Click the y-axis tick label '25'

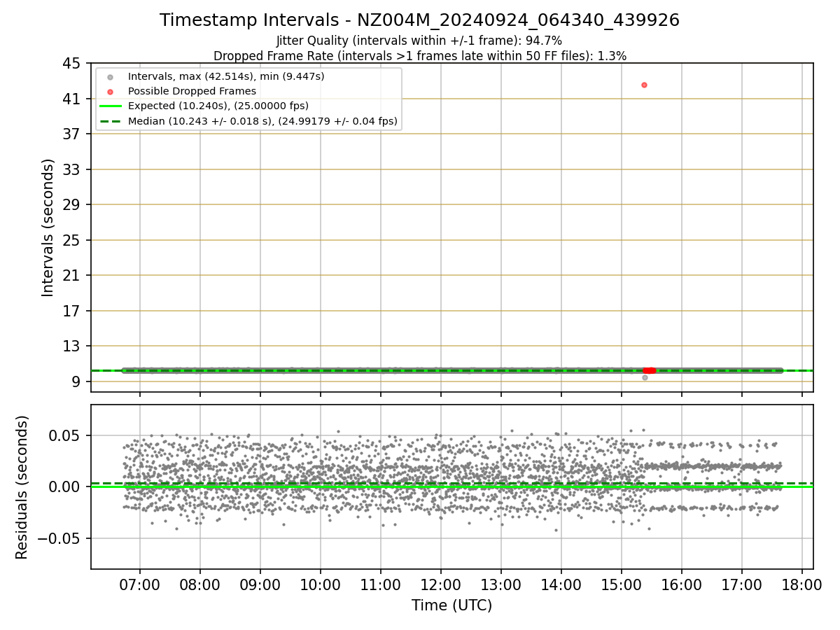pos(71,241)
